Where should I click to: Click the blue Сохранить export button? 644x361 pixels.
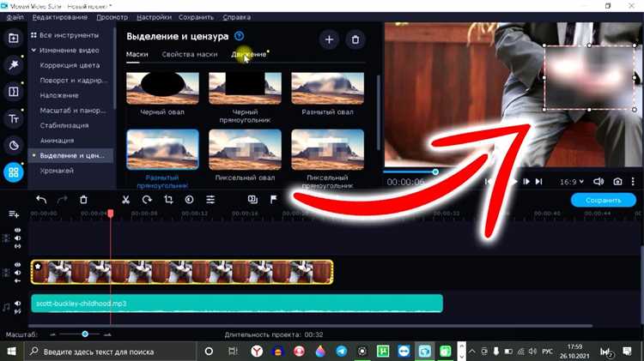(x=604, y=200)
